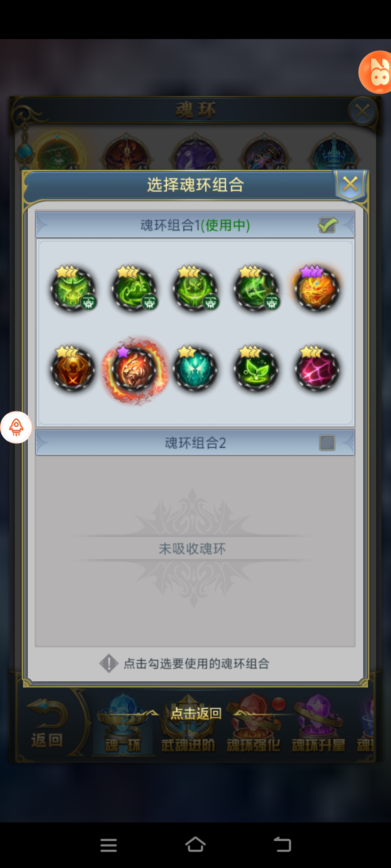Expand the 魂环组合2 header bar
Viewport: 391px width, 868px height.
point(195,443)
